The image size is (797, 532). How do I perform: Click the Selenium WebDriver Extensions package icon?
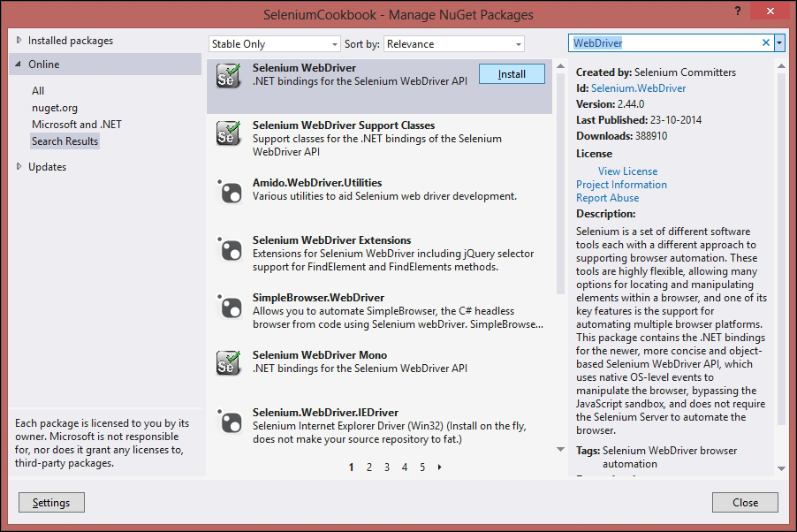point(229,248)
